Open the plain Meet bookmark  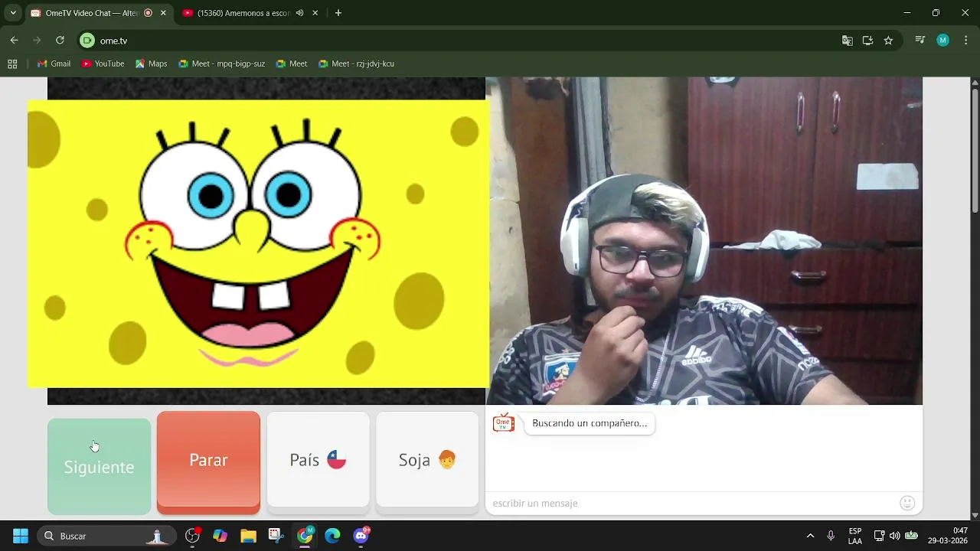tap(292, 64)
